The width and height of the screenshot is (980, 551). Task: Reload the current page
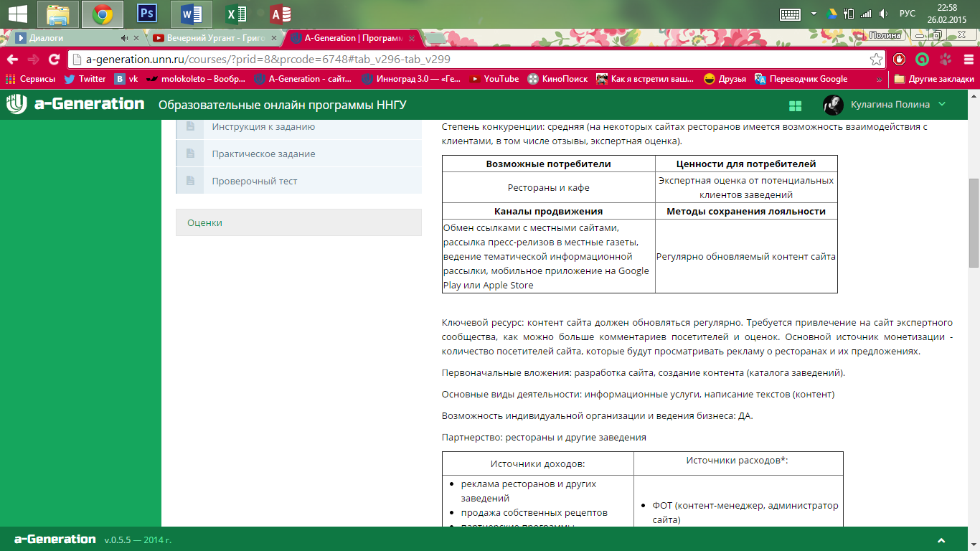pyautogui.click(x=54, y=60)
